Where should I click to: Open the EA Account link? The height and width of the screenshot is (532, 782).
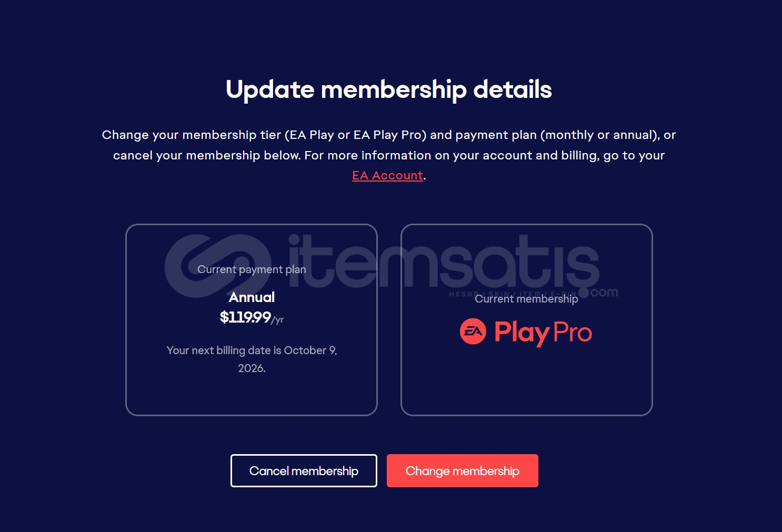coord(387,175)
